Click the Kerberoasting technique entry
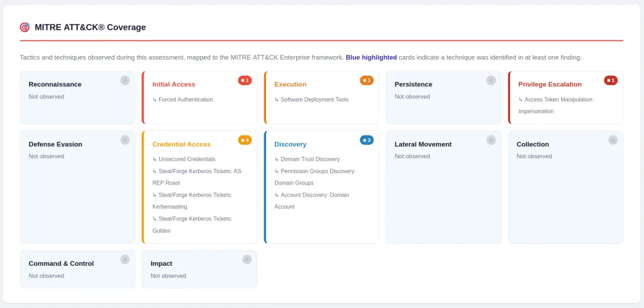The image size is (644, 308). click(192, 201)
